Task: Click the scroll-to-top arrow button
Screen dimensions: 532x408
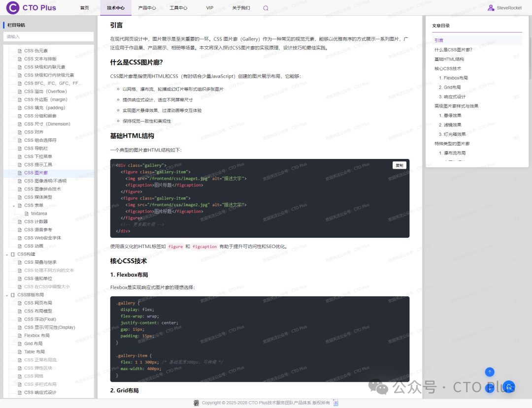Action: [489, 372]
